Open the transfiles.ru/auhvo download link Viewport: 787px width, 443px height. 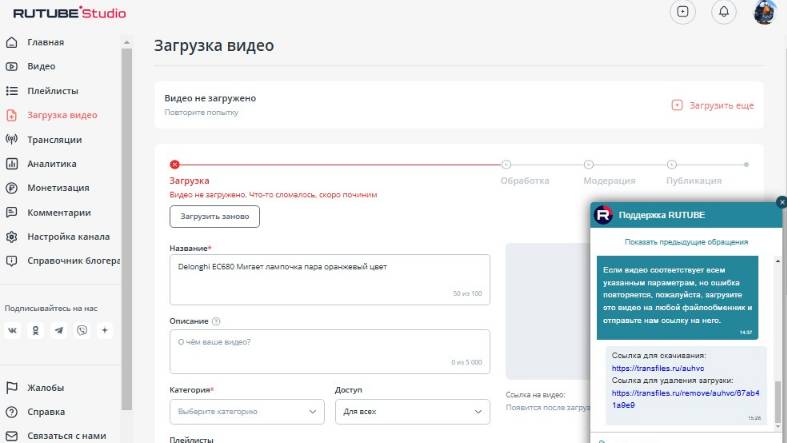(658, 368)
